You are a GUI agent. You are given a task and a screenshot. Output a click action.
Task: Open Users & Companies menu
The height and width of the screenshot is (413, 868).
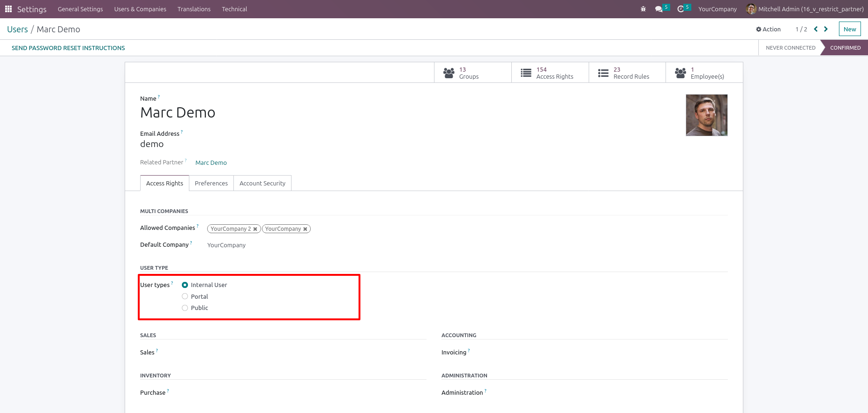(140, 9)
